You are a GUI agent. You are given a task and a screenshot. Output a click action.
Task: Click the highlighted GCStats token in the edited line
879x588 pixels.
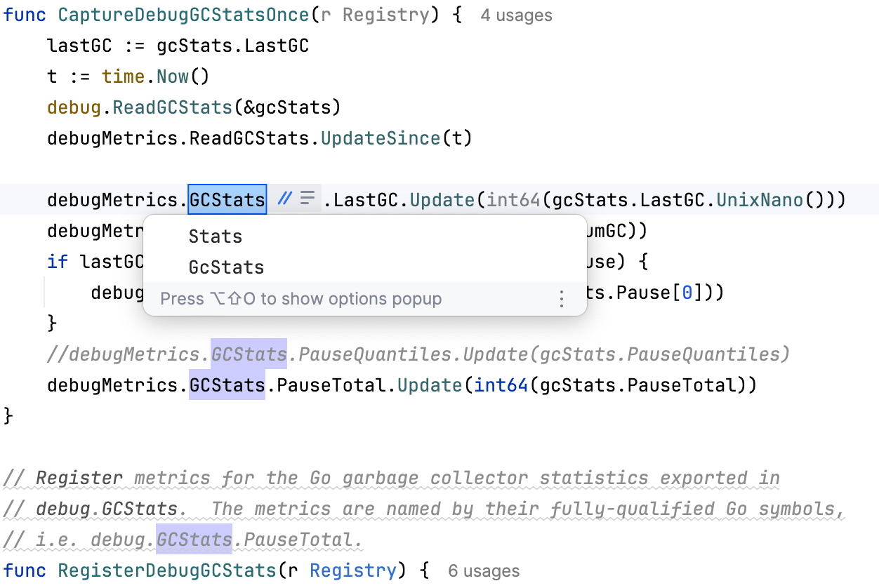tap(227, 199)
